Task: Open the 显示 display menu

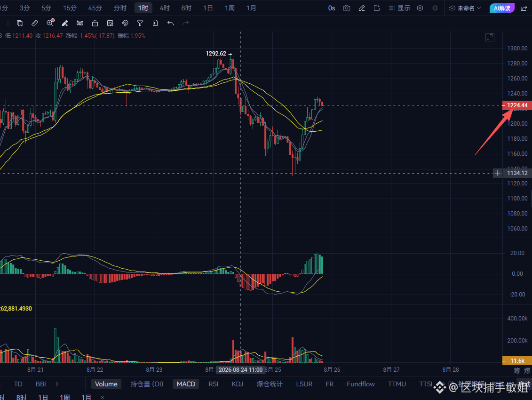Action: coord(400,8)
